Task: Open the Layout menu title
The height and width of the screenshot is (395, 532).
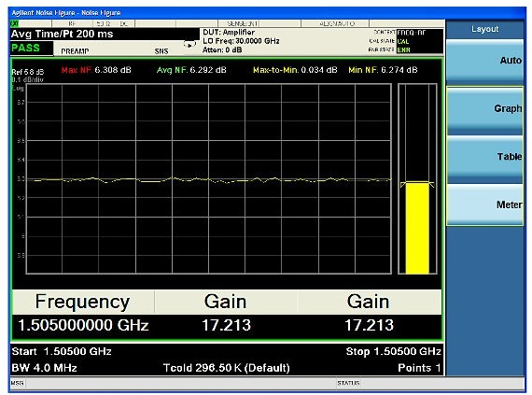Action: coord(484,29)
